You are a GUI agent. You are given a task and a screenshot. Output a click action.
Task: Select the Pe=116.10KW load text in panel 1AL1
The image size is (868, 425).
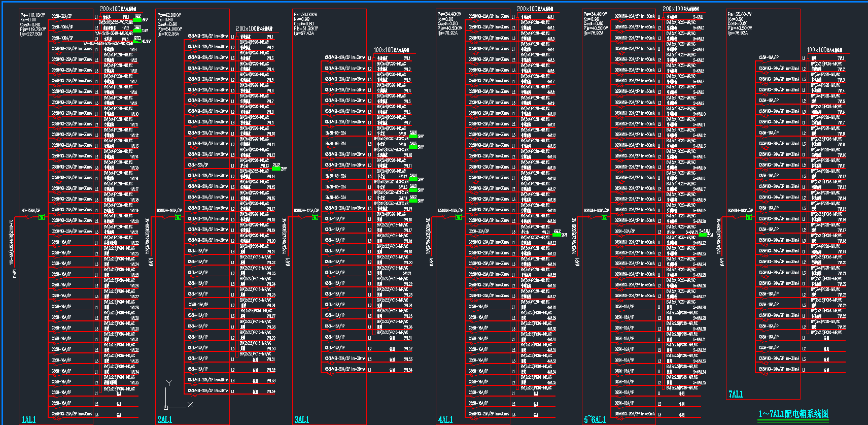coord(32,15)
